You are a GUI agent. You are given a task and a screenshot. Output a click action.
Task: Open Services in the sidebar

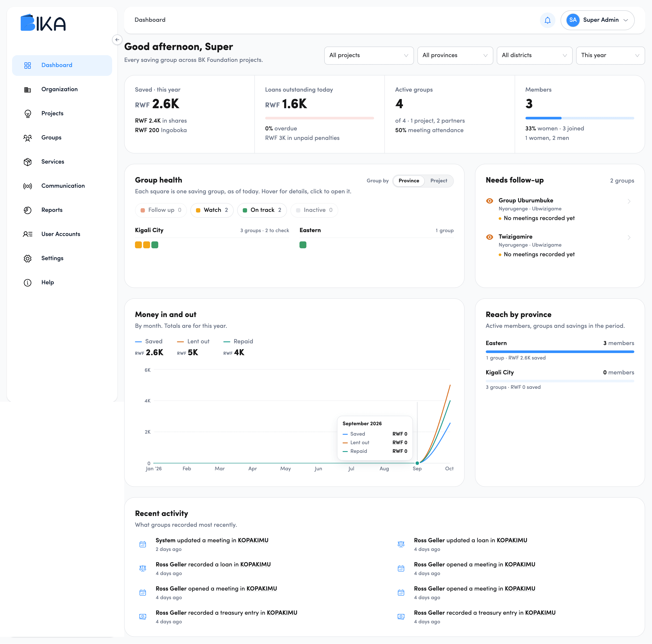[x=62, y=162]
